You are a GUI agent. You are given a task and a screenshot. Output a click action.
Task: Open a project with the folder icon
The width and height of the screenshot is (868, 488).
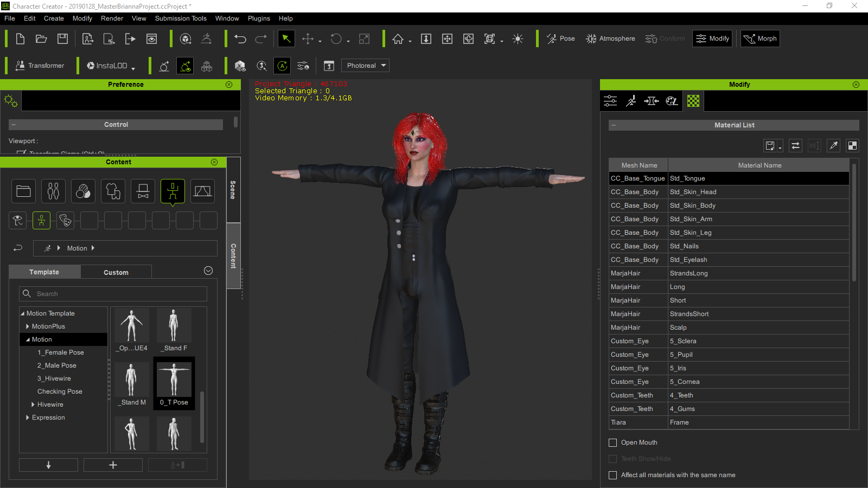(x=41, y=38)
